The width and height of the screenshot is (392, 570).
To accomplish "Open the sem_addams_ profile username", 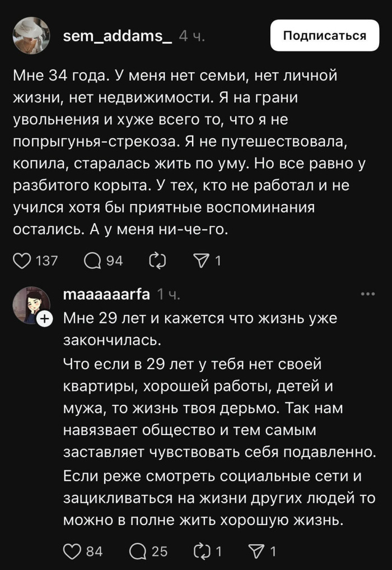I will coord(118,36).
